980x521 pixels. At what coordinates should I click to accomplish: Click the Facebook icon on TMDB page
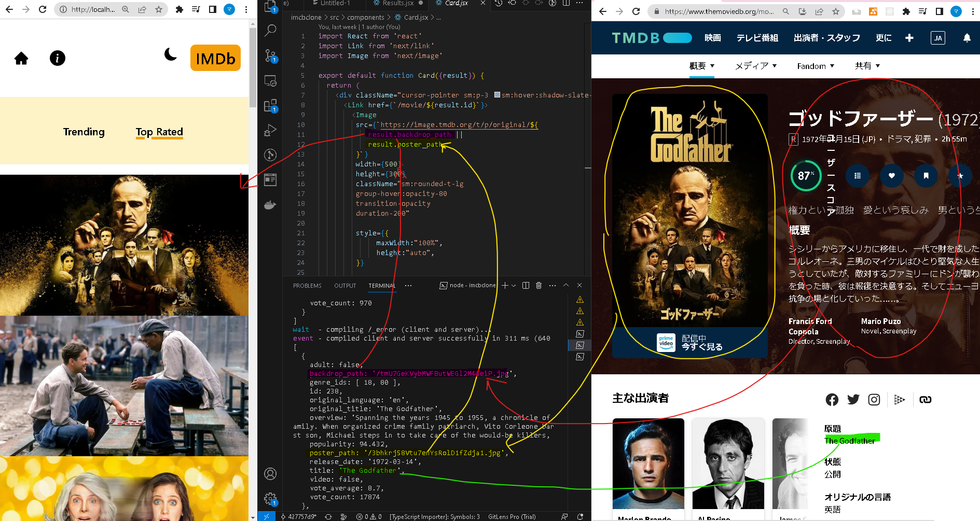pos(832,400)
